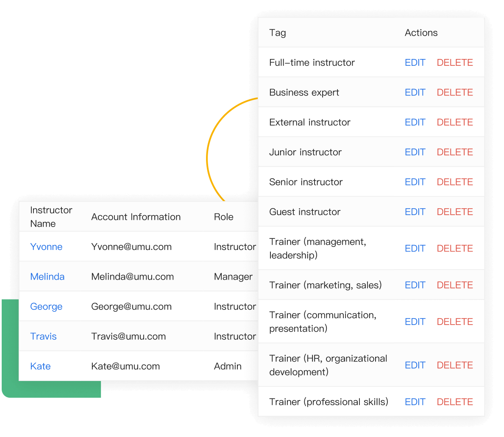
Task: Click the Kate instructor name link
Action: [40, 366]
